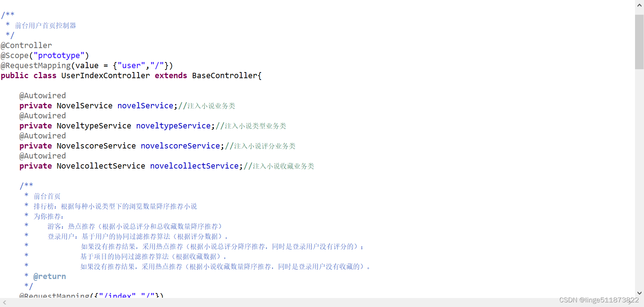The width and height of the screenshot is (644, 307).
Task: Click the horizontal scrollbar left arrow
Action: (x=5, y=303)
